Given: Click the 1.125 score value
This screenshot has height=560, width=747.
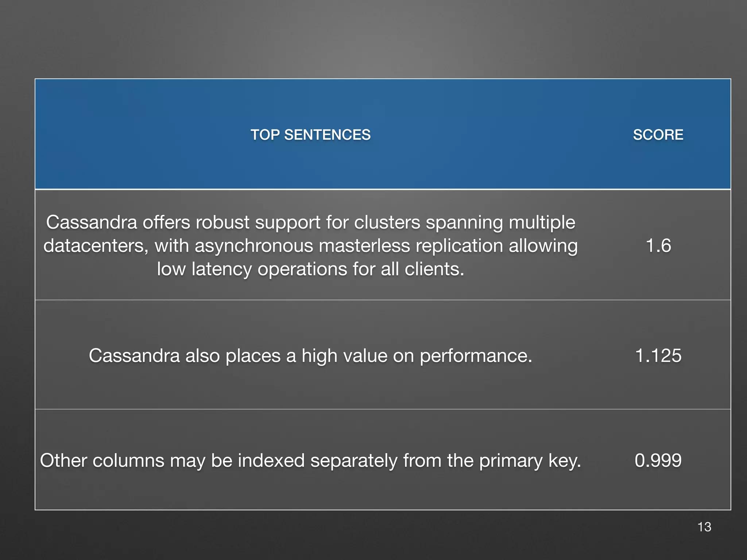Looking at the screenshot, I should pos(658,355).
